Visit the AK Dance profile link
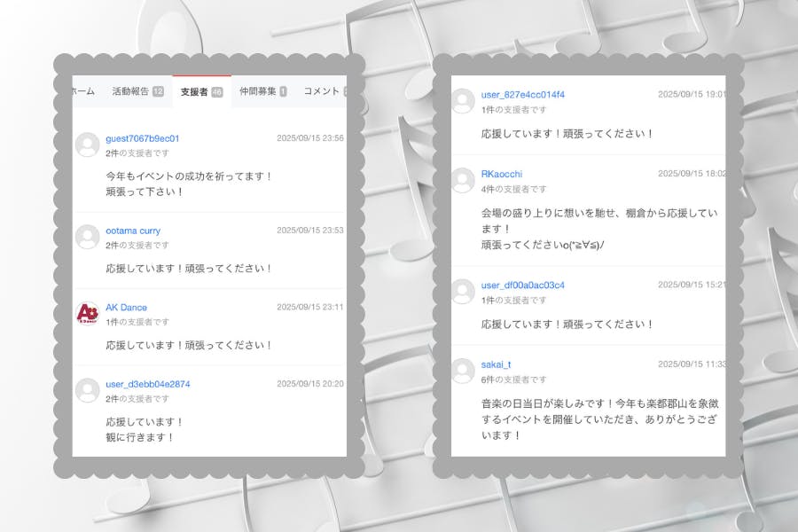Viewport: 798px width, 532px height. 126,307
